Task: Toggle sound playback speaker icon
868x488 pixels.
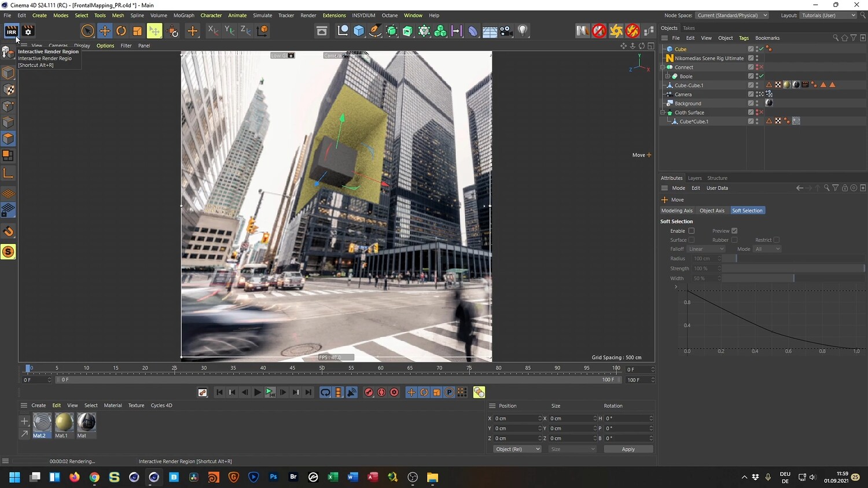Action: 351,392
